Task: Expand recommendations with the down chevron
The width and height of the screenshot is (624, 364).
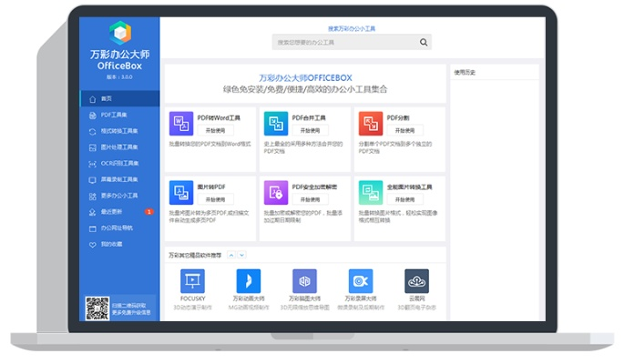Action: pyautogui.click(x=240, y=255)
